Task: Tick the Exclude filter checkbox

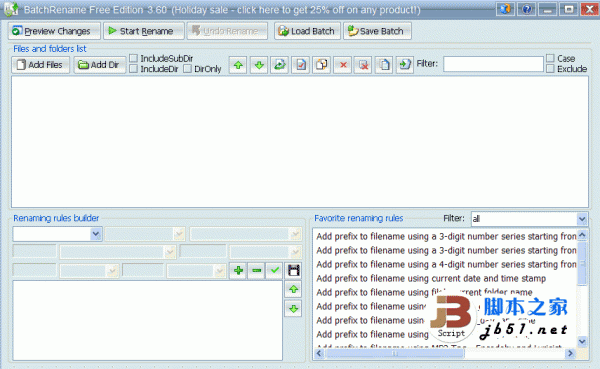Action: click(550, 69)
